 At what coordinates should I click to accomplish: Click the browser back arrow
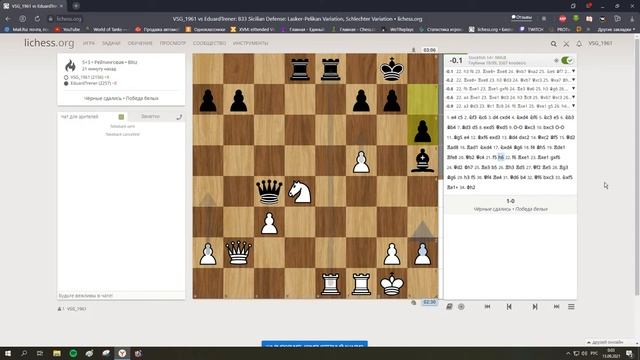[9, 19]
